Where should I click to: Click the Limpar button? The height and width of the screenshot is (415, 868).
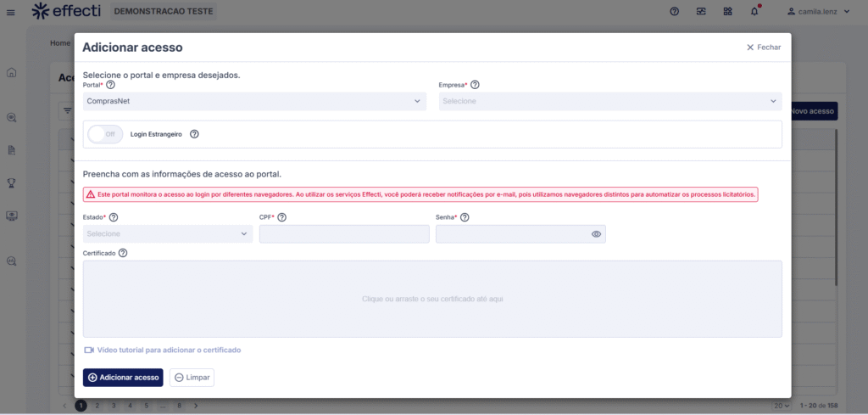[x=192, y=378]
